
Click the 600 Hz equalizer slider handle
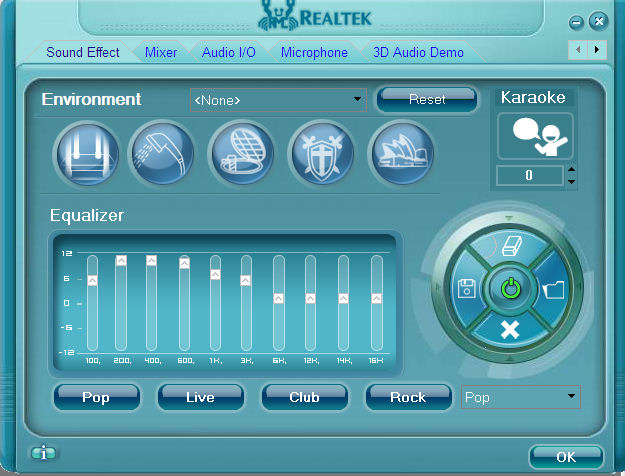click(184, 263)
